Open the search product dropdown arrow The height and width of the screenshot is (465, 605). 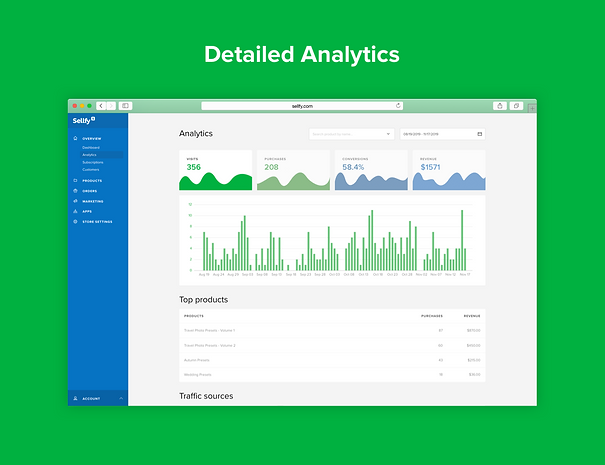388,134
